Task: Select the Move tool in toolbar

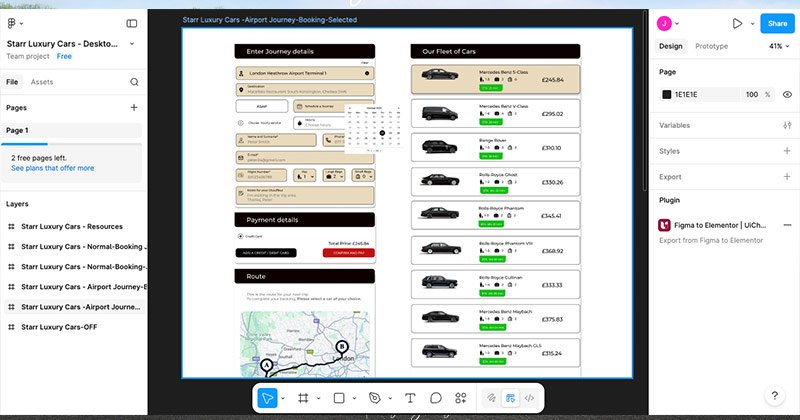Action: [267, 398]
